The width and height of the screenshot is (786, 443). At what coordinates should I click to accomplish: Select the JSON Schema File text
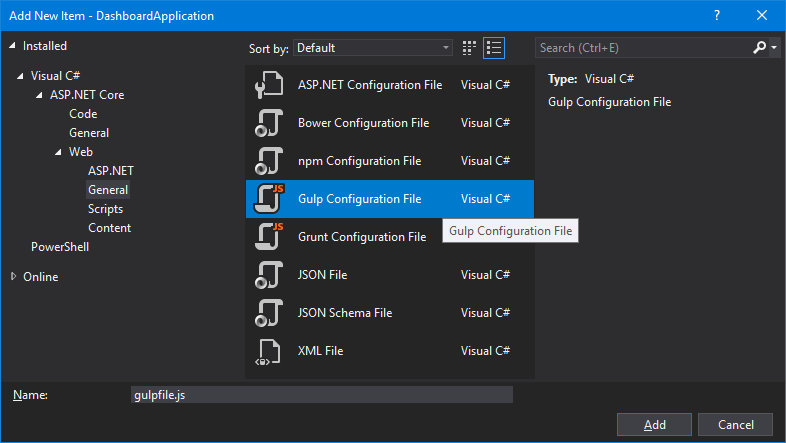[x=345, y=313]
